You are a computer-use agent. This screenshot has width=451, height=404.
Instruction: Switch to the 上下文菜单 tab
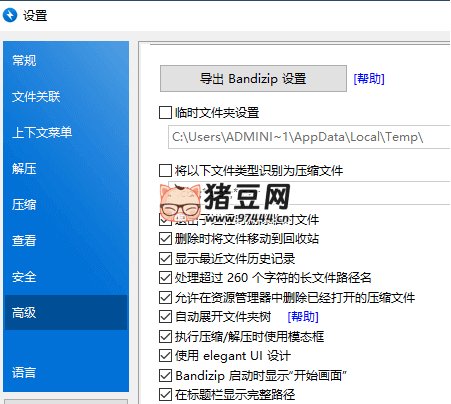point(66,133)
